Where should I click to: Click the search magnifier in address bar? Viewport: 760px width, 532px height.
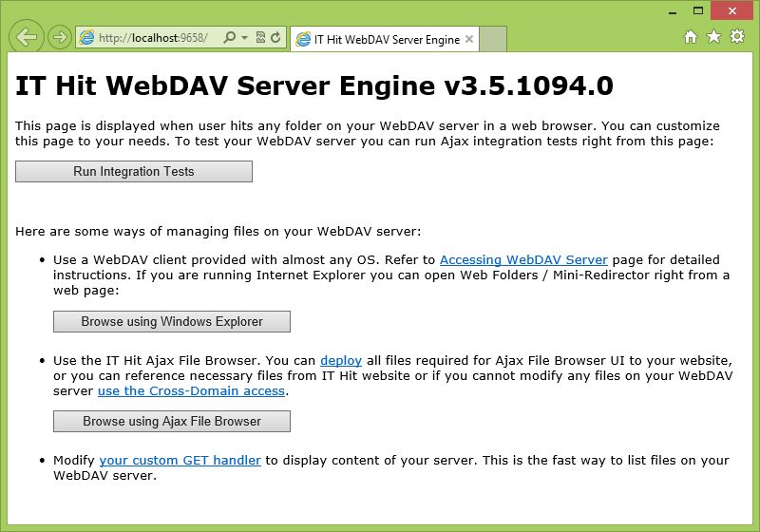point(229,37)
